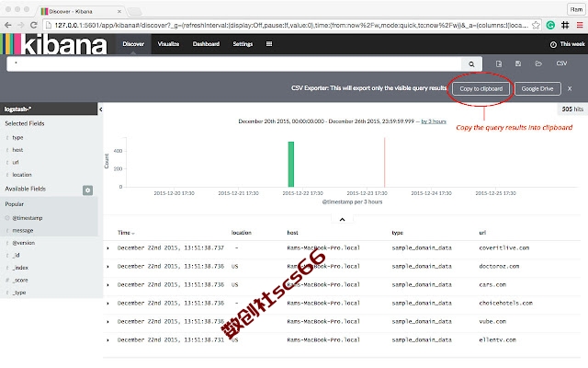Sort by the Time column header
588x368 pixels.
(126, 233)
